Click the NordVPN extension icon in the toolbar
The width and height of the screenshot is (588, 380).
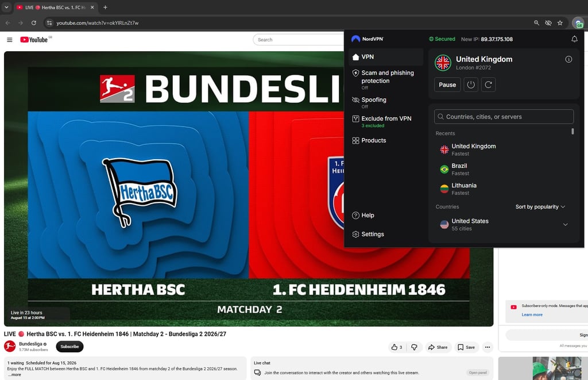coord(578,23)
